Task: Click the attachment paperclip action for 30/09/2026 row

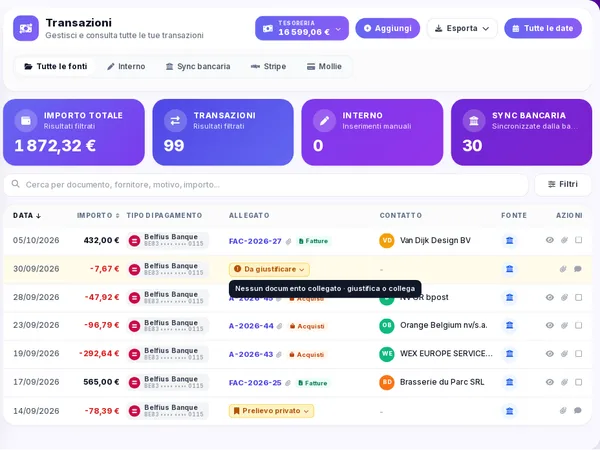Action: click(x=563, y=269)
